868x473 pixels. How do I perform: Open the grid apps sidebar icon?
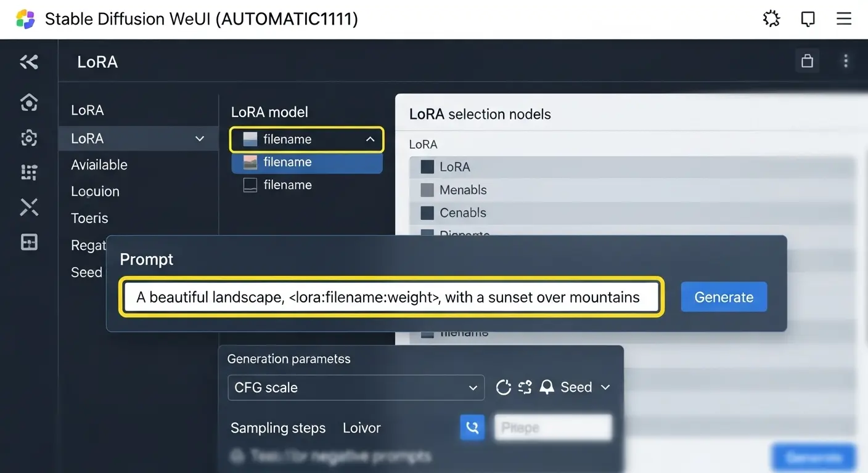(x=28, y=172)
